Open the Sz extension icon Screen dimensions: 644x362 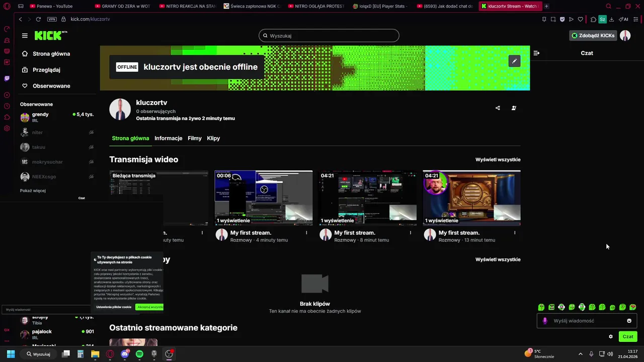(602, 19)
